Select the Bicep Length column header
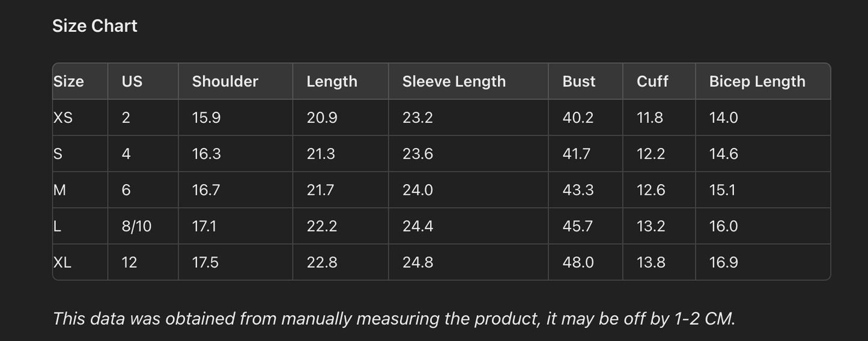 pyautogui.click(x=757, y=81)
